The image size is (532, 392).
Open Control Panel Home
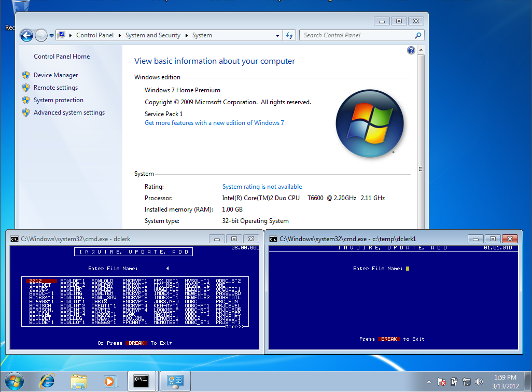pyautogui.click(x=62, y=57)
